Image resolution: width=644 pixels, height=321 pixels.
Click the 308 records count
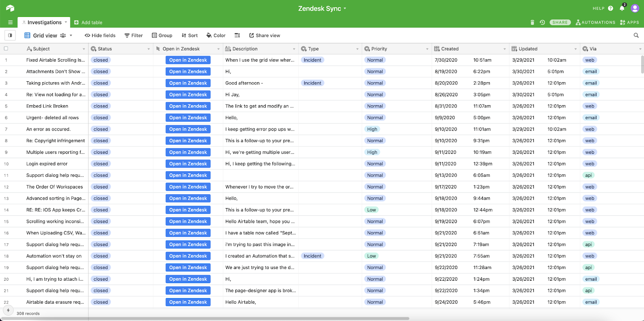tap(28, 313)
